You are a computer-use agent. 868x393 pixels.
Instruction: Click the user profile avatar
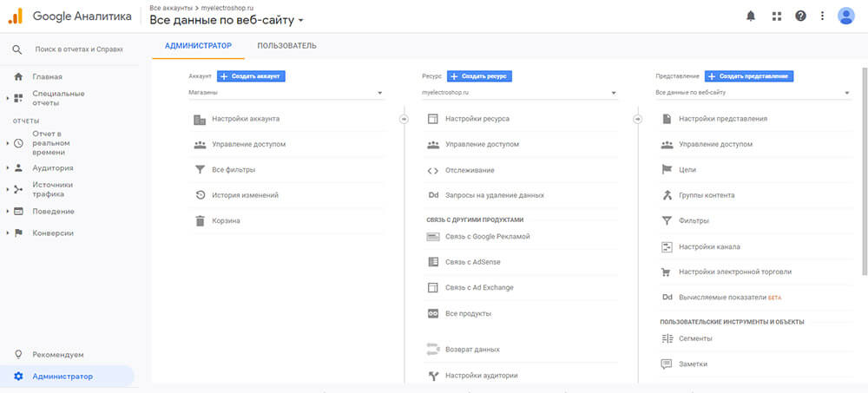[846, 16]
